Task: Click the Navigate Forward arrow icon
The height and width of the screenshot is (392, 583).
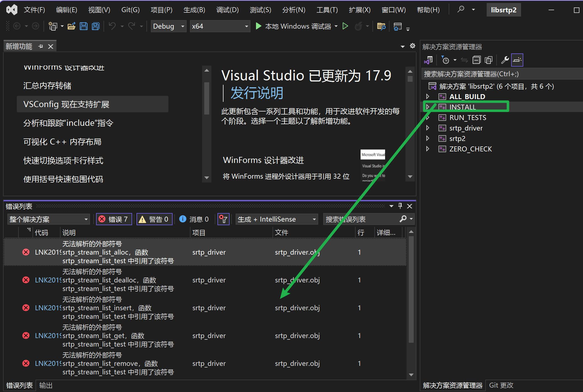Action: [36, 26]
